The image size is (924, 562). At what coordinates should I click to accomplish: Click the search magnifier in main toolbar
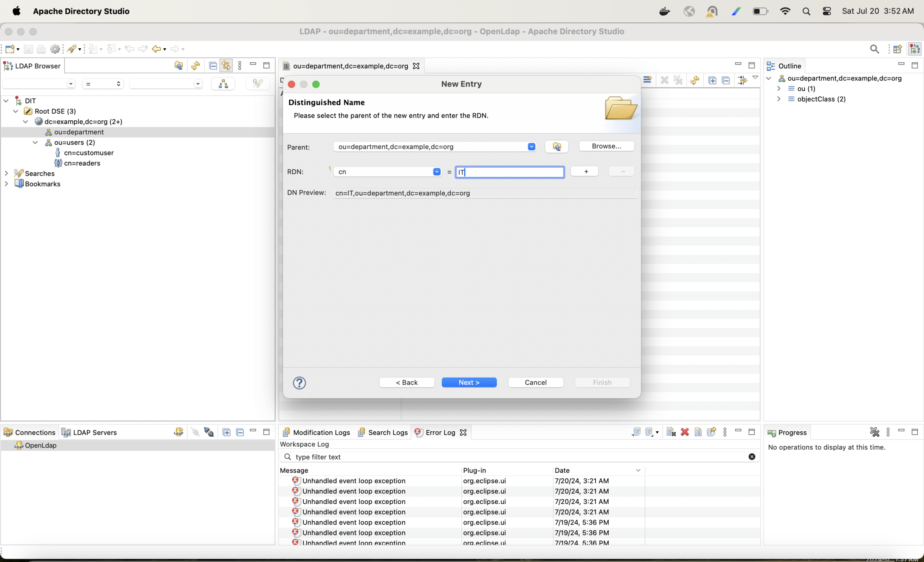click(874, 49)
